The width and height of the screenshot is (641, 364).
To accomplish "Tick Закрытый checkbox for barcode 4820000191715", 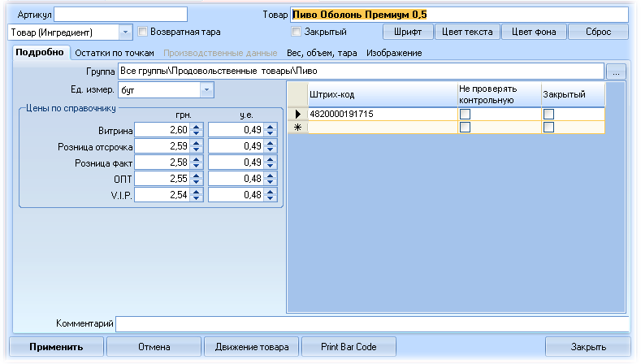I will coord(548,114).
